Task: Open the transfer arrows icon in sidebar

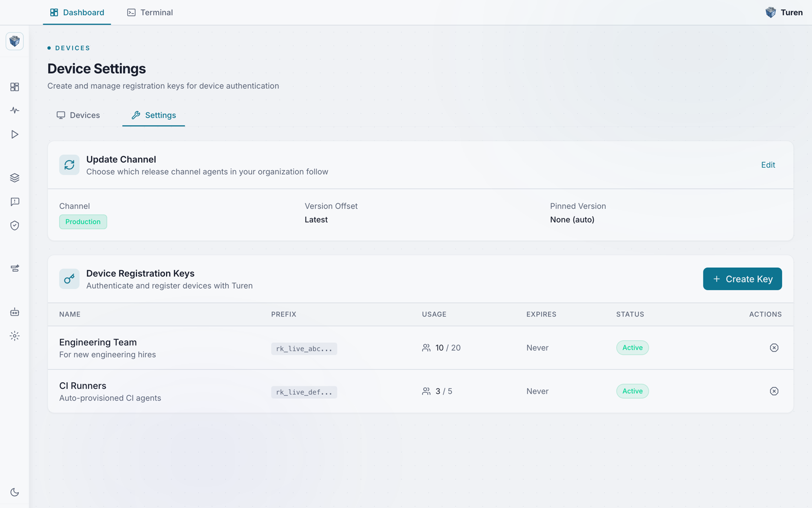Action: 15,268
